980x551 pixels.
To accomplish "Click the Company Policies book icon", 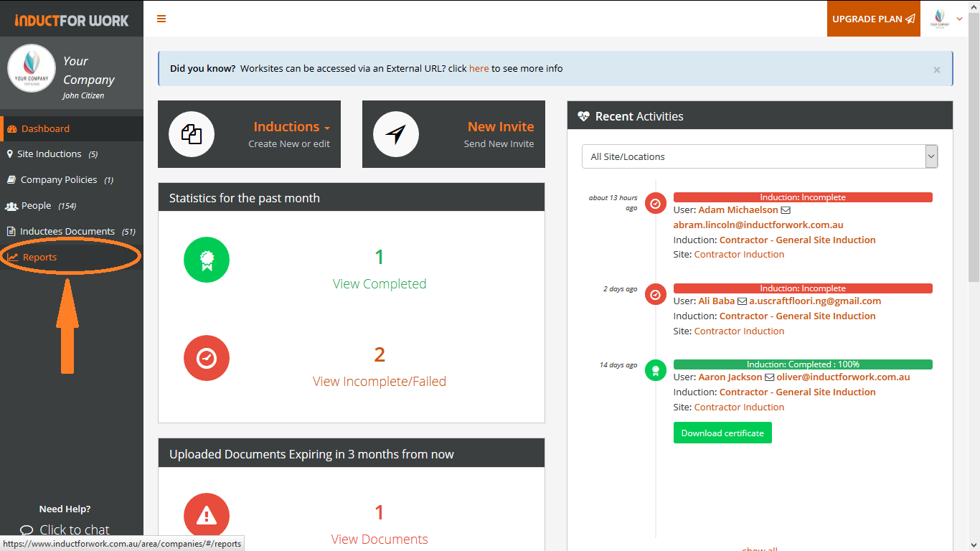I will pos(11,180).
